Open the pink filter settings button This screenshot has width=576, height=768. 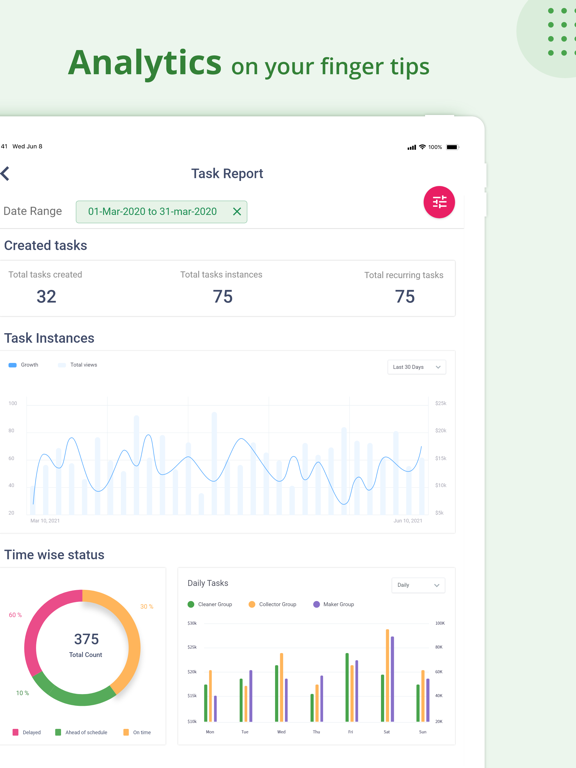point(439,202)
